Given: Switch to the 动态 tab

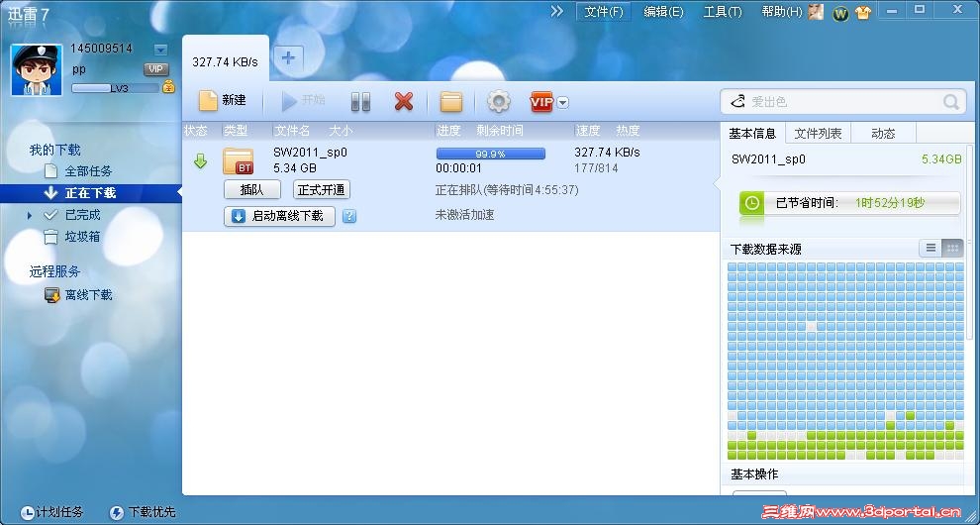Looking at the screenshot, I should click(x=883, y=134).
